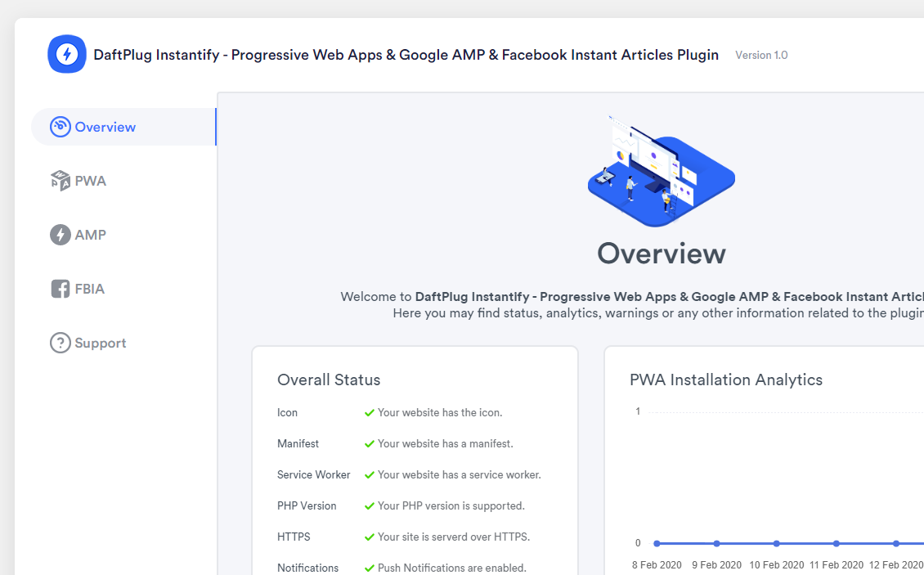
Task: Click the chart data point for 12 Feb 2020
Action: coord(895,543)
